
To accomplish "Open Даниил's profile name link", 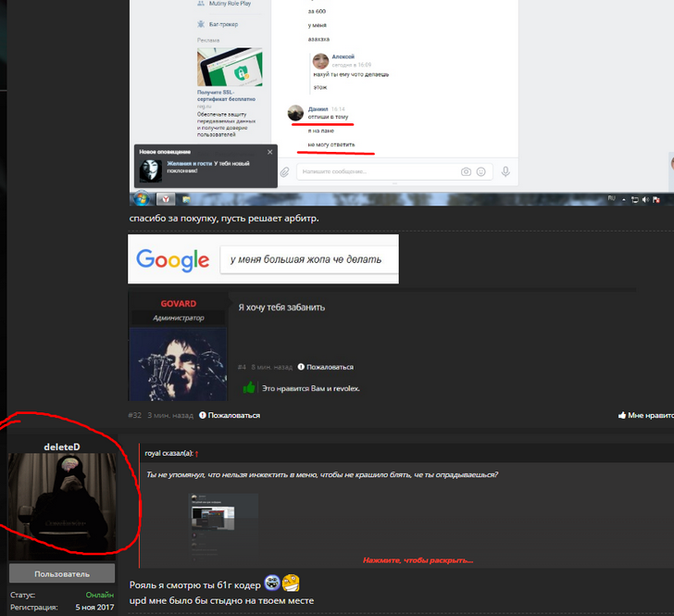I will 318,109.
